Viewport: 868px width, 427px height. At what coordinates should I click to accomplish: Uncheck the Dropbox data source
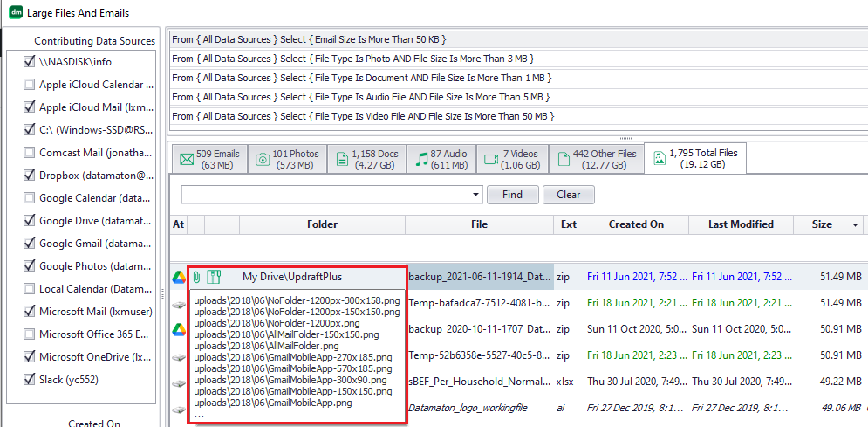tap(29, 175)
